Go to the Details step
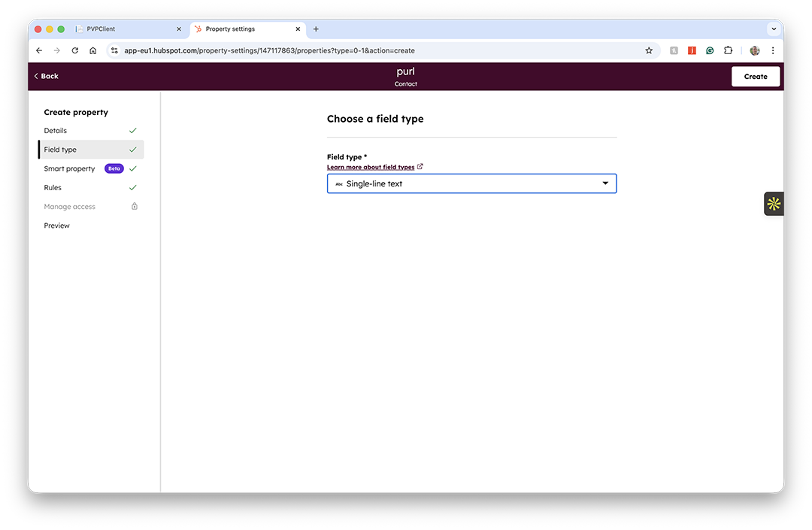The height and width of the screenshot is (530, 812). 56,131
